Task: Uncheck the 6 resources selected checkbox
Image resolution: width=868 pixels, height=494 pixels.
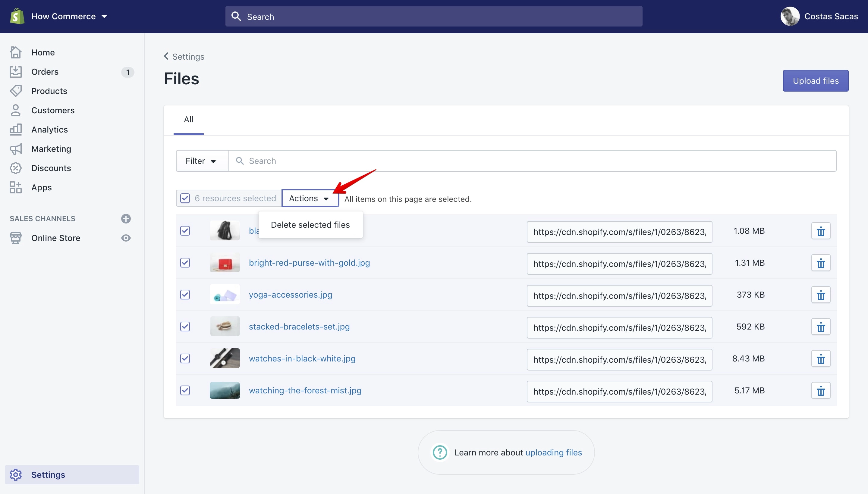Action: 185,198
